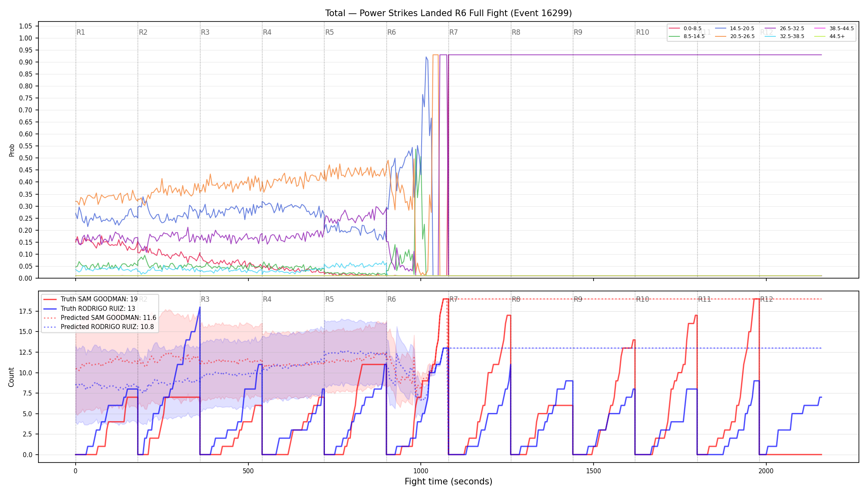868x496 pixels.
Task: Click 'Truth SAM GOODMAN: 19' legend entry
Action: tap(91, 299)
